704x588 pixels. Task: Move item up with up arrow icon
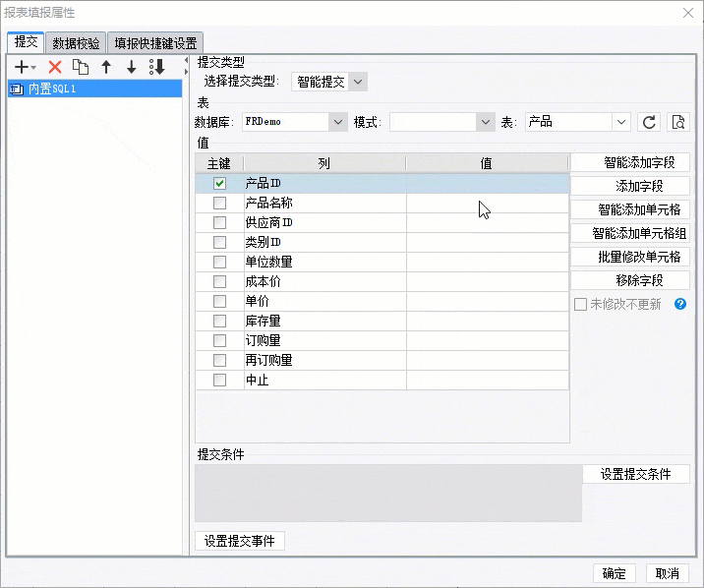click(x=106, y=67)
